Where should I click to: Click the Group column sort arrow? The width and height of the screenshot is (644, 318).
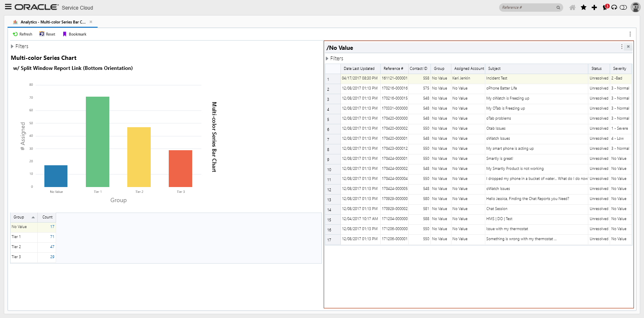pyautogui.click(x=33, y=217)
